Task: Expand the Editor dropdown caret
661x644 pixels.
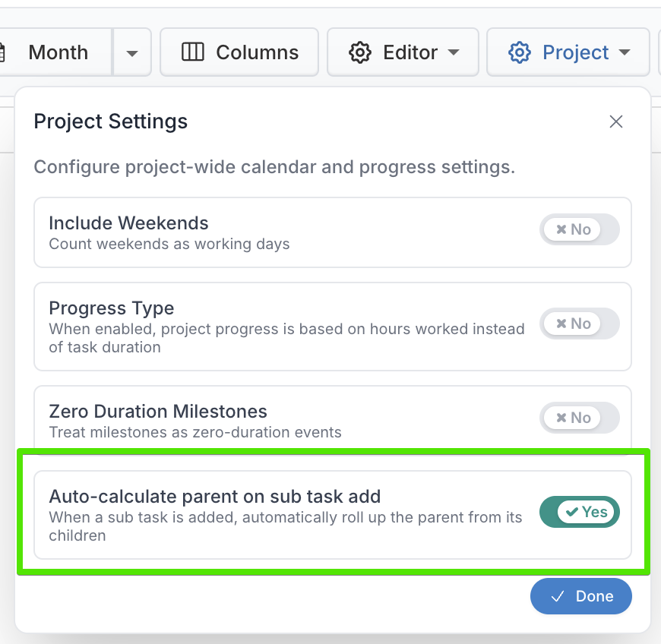Action: (454, 52)
